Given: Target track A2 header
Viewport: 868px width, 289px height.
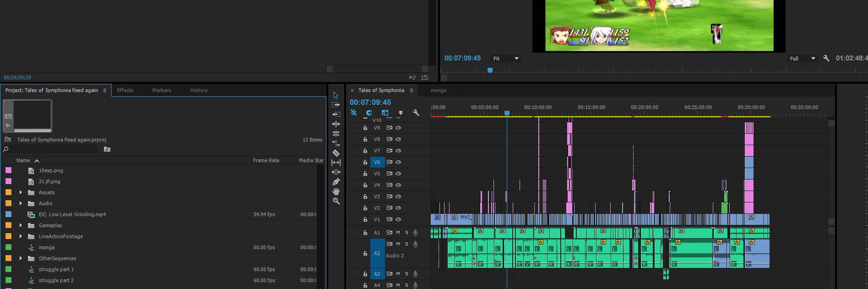Looking at the screenshot, I should pos(377,253).
